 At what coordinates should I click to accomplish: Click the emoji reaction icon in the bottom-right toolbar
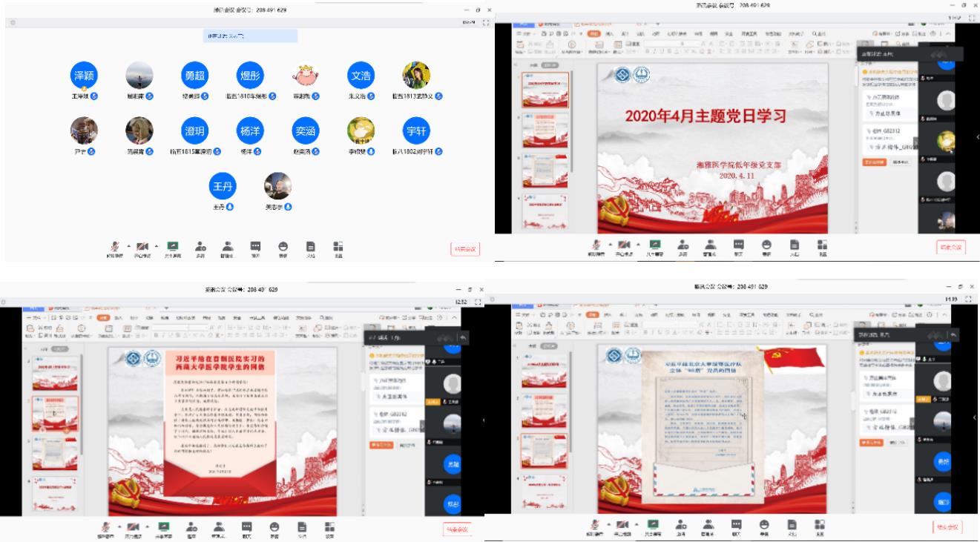click(x=765, y=526)
